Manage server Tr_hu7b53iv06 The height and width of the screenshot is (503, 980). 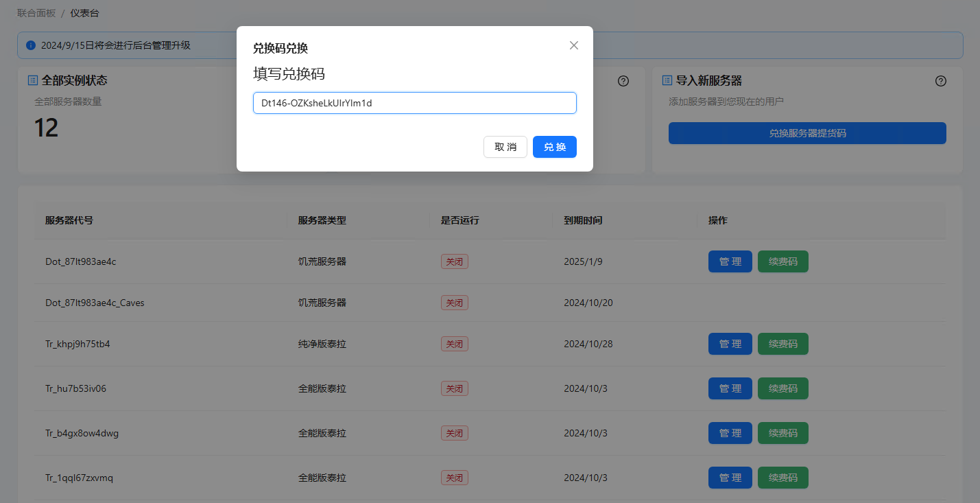coord(730,388)
